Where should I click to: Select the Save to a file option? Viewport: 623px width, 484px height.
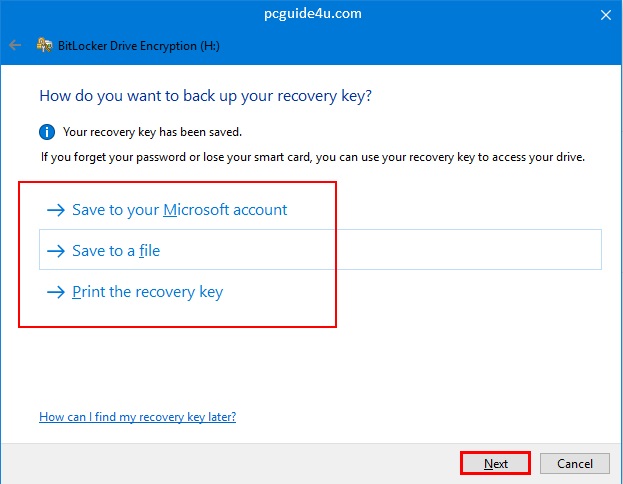click(116, 251)
